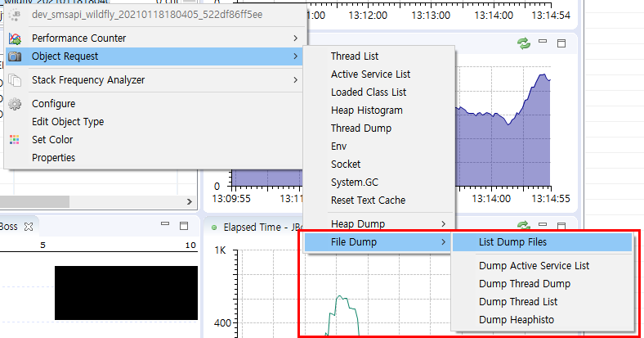Click refresh icon on purple chart panel

tap(524, 43)
